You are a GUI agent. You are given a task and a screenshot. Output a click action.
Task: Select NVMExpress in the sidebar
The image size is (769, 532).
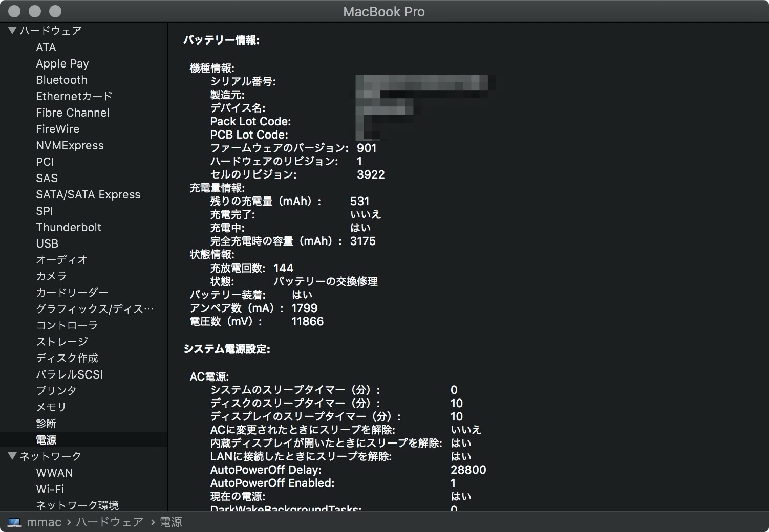point(70,145)
